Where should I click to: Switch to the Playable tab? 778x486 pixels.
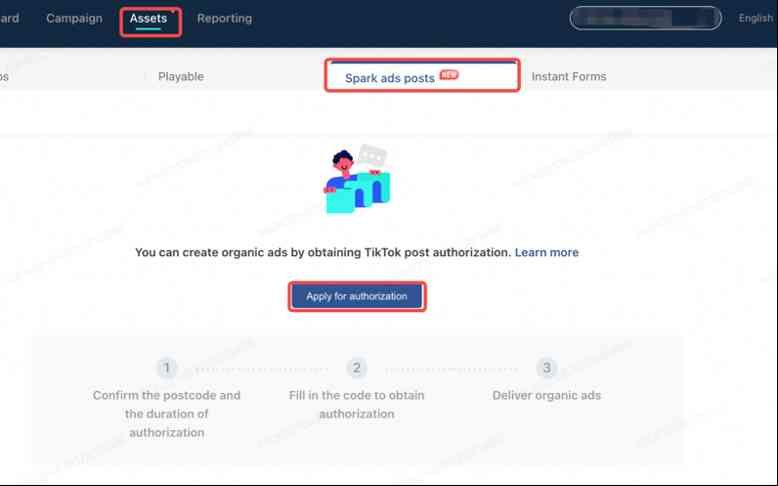181,76
